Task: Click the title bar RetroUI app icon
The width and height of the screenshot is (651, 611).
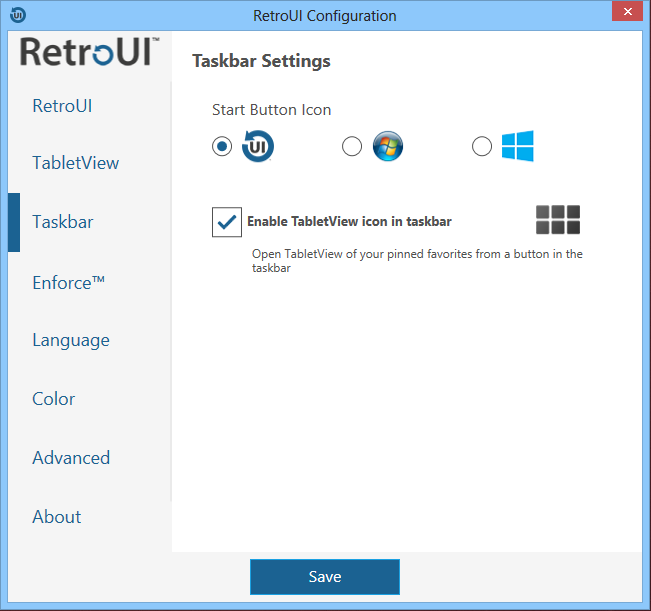Action: point(17,15)
